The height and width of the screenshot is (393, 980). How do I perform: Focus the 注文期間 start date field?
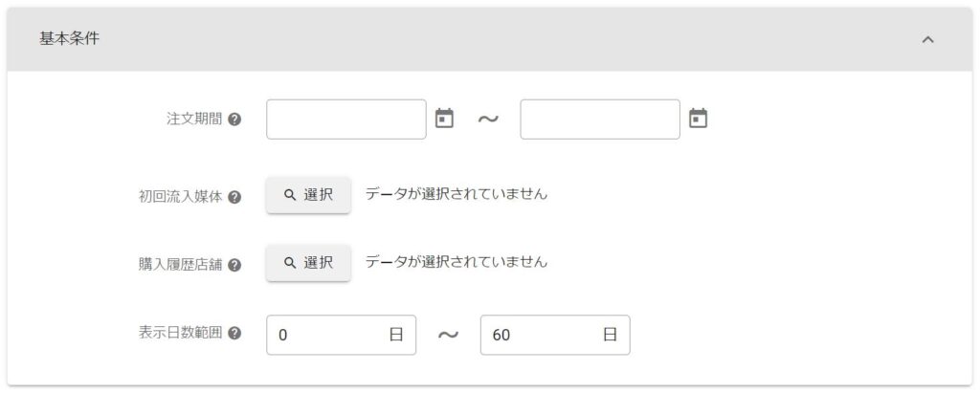(345, 120)
